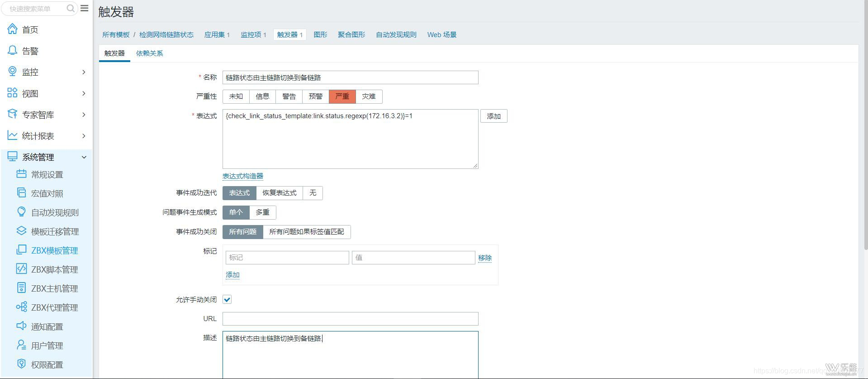Click the calendar icon beside 常规设置

[x=21, y=174]
